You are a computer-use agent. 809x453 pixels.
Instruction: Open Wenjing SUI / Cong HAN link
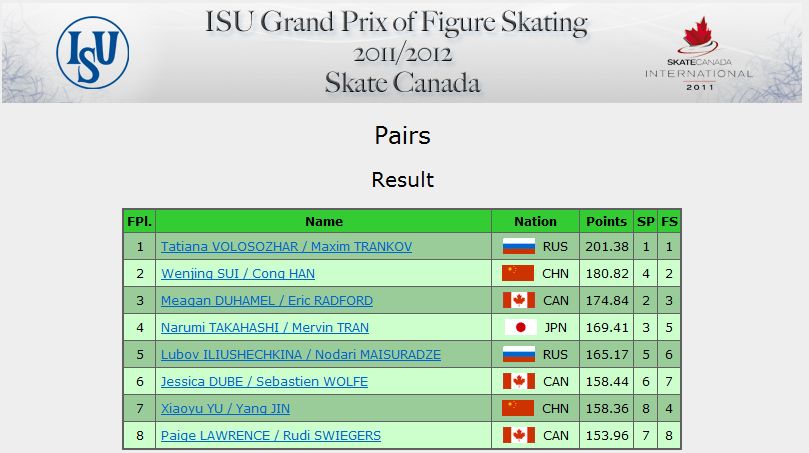(x=238, y=273)
